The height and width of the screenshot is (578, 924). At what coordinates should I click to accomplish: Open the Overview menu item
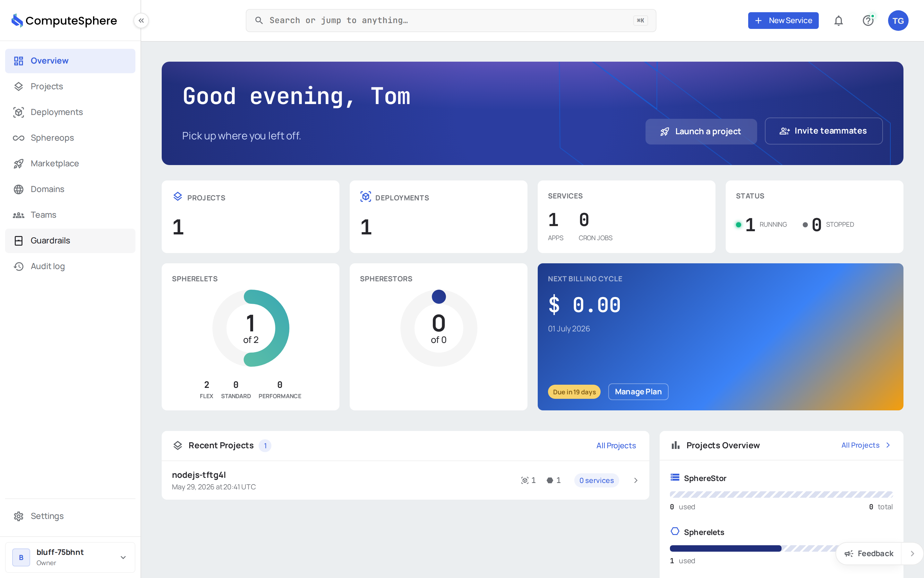(70, 61)
